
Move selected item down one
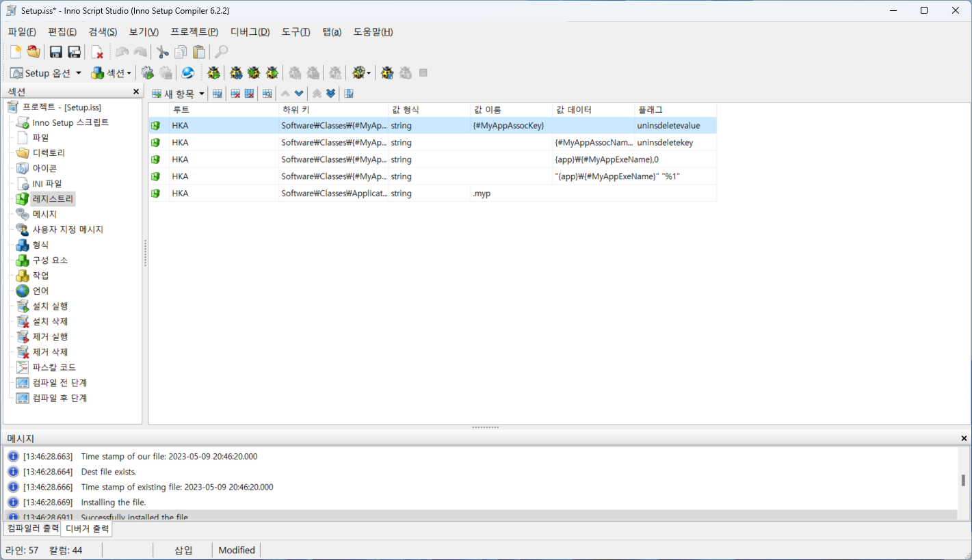299,94
